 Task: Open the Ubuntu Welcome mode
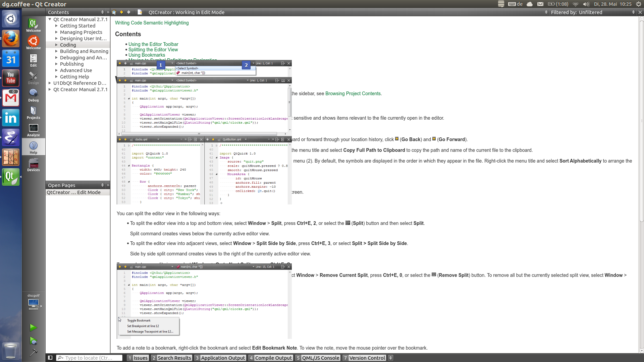[x=33, y=43]
